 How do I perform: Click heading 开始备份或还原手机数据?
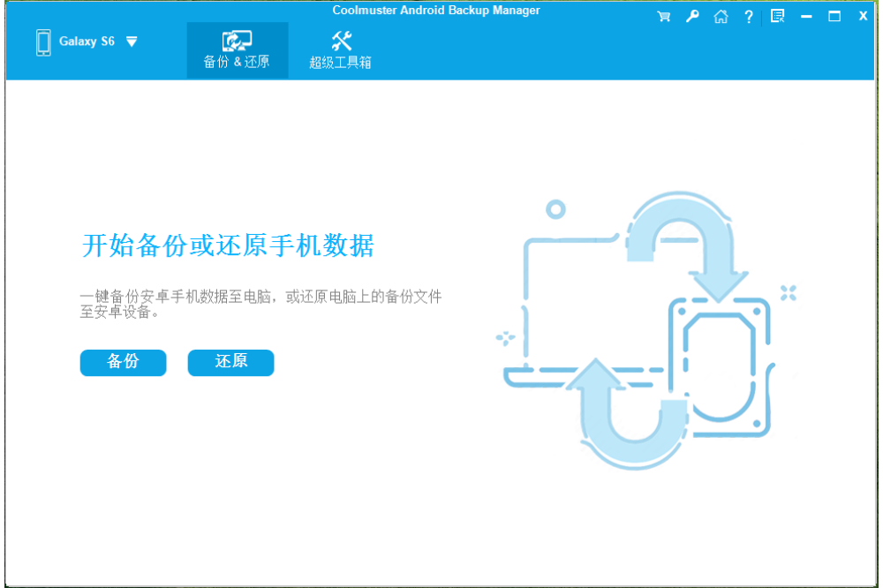(x=228, y=245)
